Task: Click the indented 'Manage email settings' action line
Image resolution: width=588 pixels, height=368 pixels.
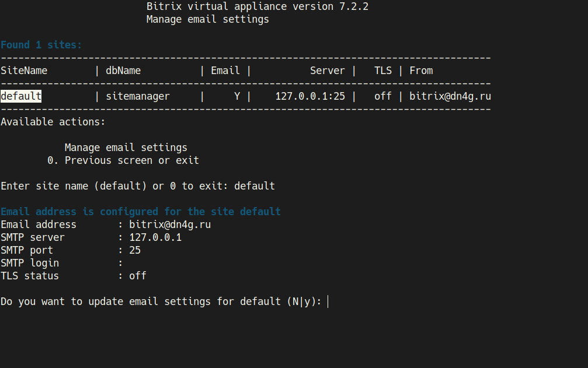Action: click(126, 148)
